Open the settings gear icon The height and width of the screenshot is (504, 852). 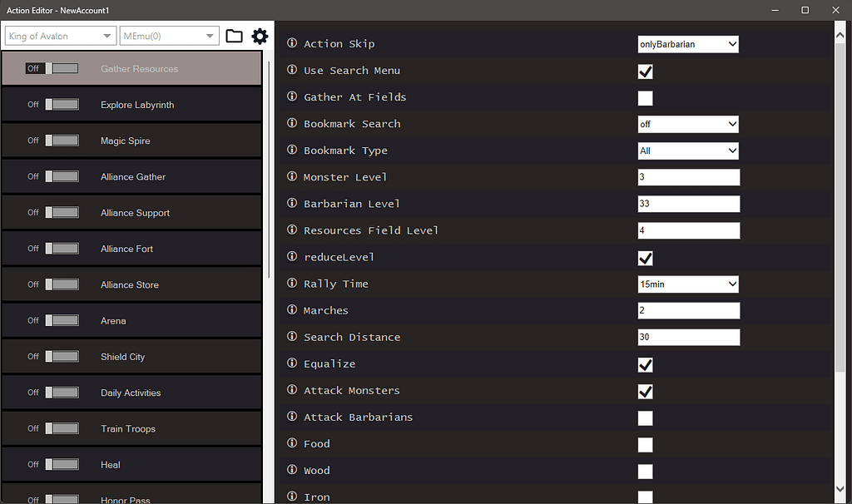pos(260,36)
